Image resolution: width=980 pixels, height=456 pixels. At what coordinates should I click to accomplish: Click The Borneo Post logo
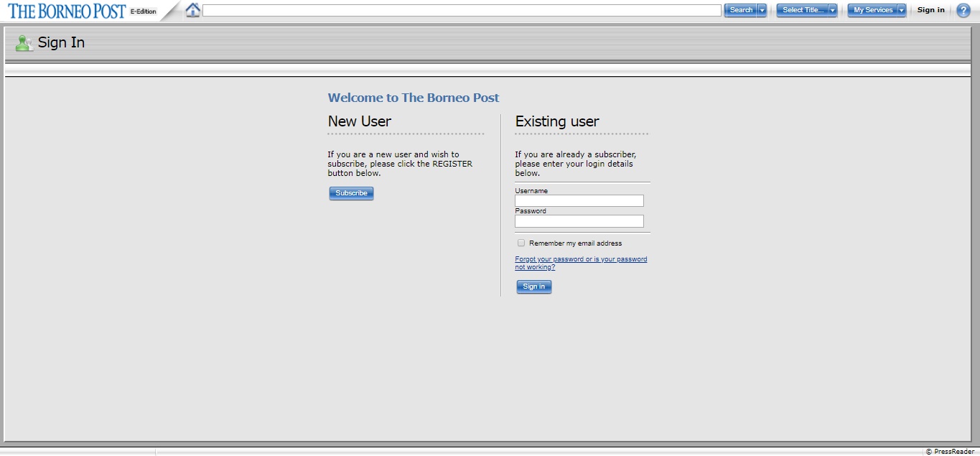[67, 11]
